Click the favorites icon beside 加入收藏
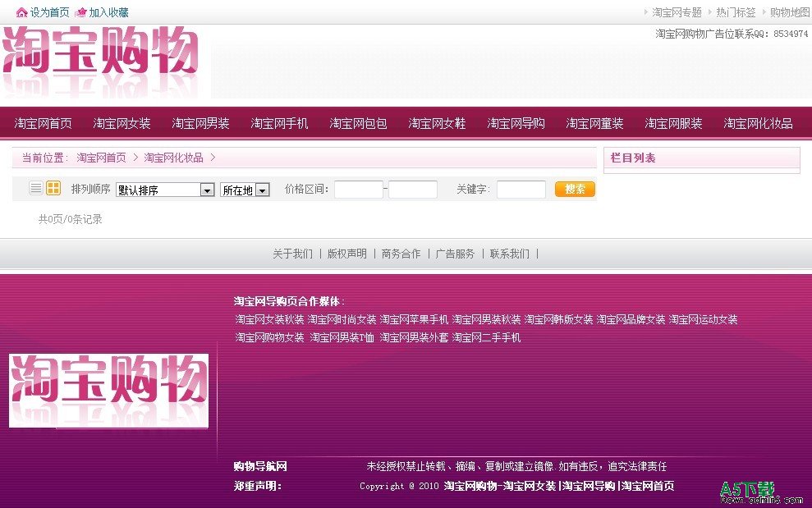812x508 pixels. coord(80,12)
